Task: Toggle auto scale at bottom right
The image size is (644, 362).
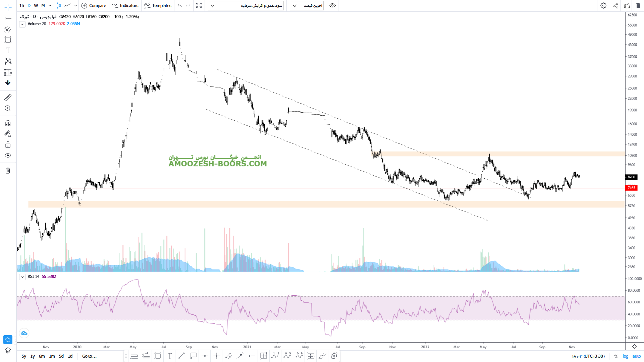Action: click(636, 356)
